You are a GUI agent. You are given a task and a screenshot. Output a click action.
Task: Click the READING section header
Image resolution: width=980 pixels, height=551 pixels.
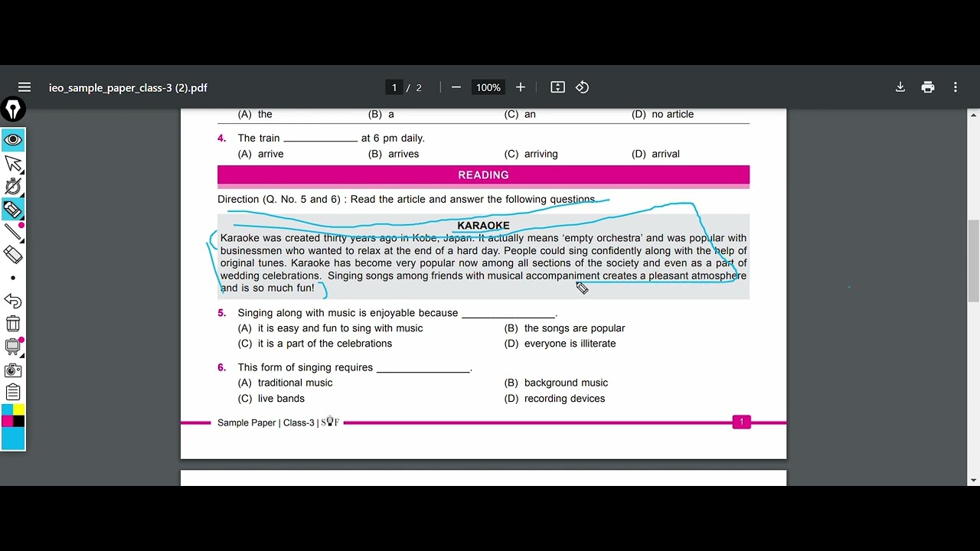tap(483, 175)
